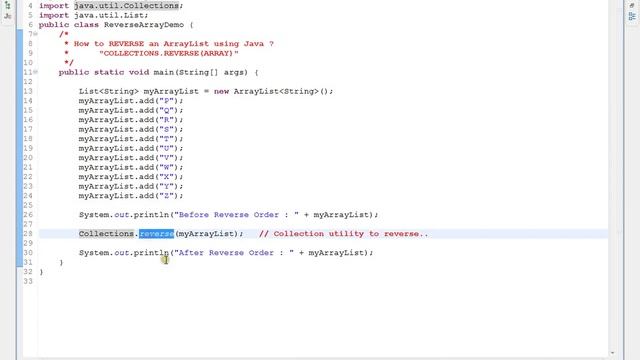Click 'System.out.println' on line 26
The image size is (640, 360).
(x=124, y=215)
